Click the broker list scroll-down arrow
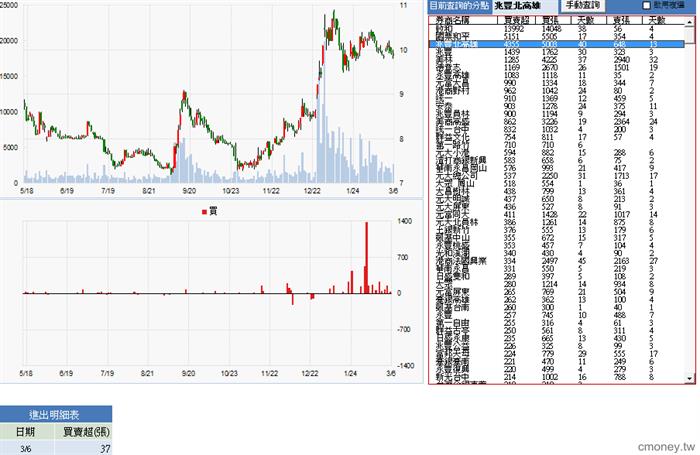The height and width of the screenshot is (455, 700). 690,379
